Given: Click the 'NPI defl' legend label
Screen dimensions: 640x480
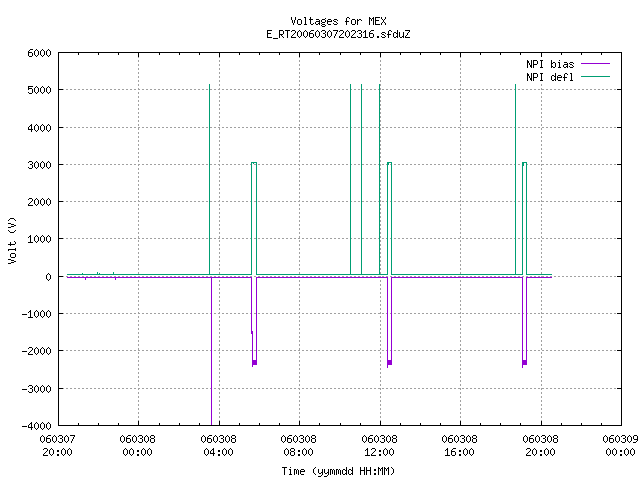Looking at the screenshot, I should (x=550, y=77).
